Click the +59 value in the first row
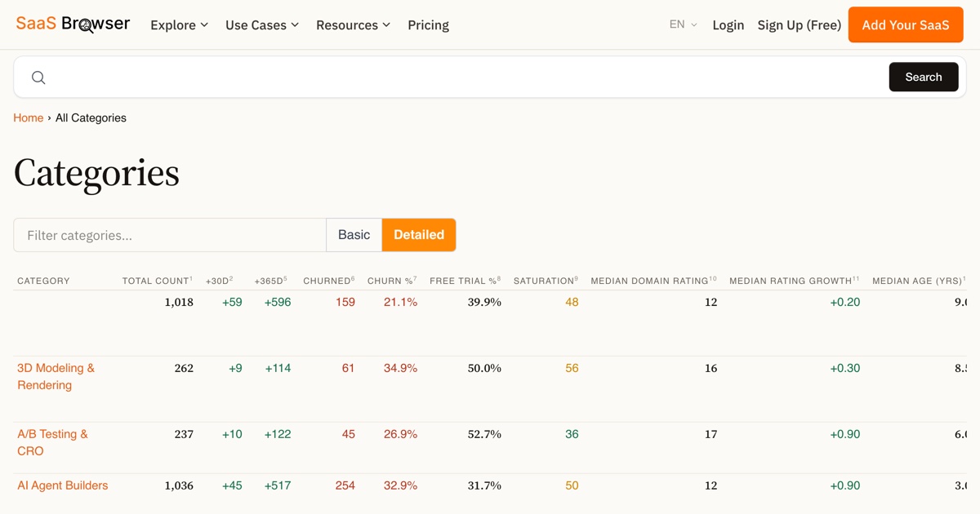The image size is (980, 514). pyautogui.click(x=232, y=302)
